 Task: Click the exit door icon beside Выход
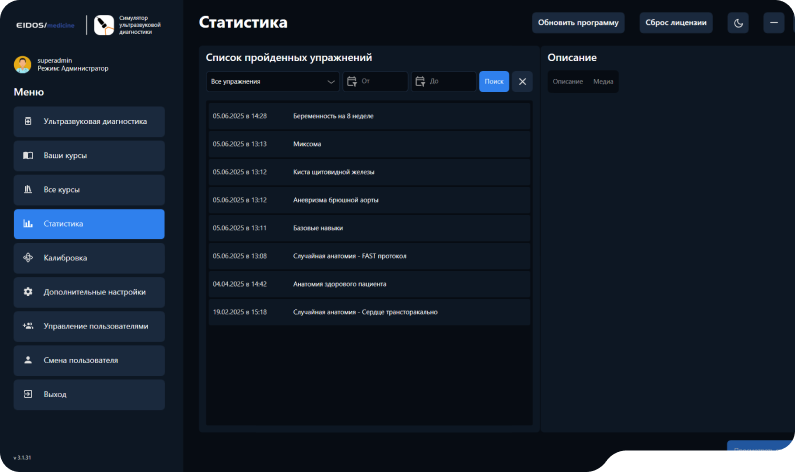tap(28, 394)
